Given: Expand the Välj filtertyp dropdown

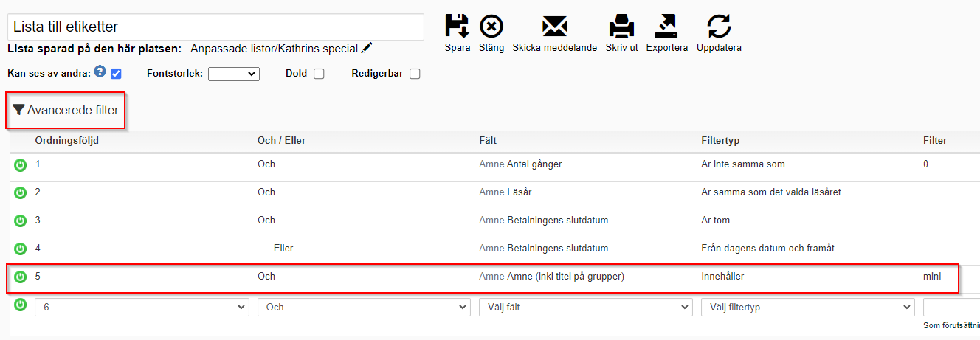Looking at the screenshot, I should pyautogui.click(x=808, y=307).
